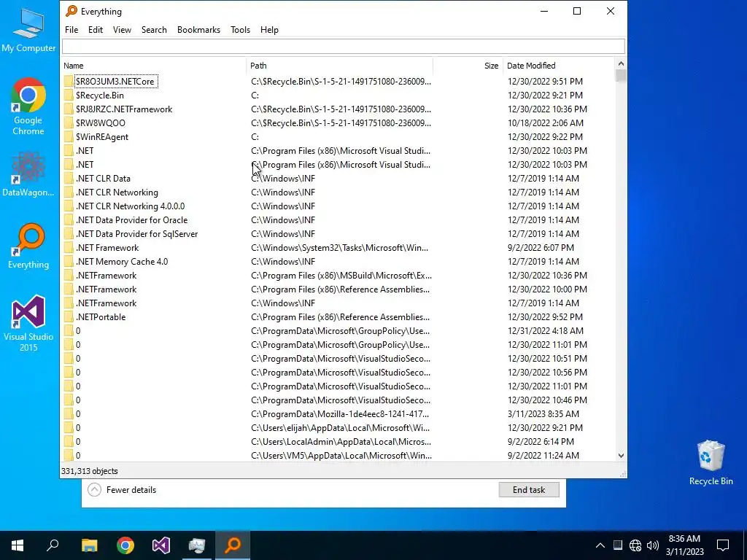This screenshot has height=560, width=747.
Task: Open the notification center icon
Action: pos(723,545)
